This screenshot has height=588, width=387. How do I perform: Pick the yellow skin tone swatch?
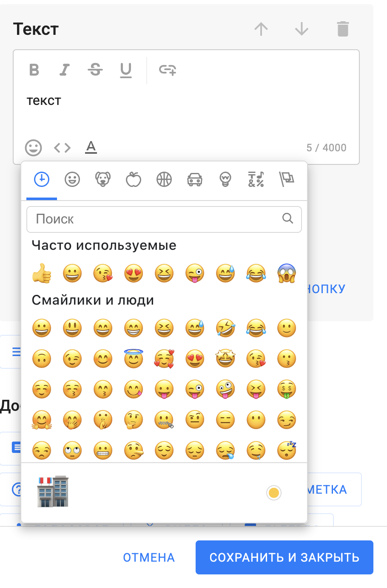(x=274, y=493)
